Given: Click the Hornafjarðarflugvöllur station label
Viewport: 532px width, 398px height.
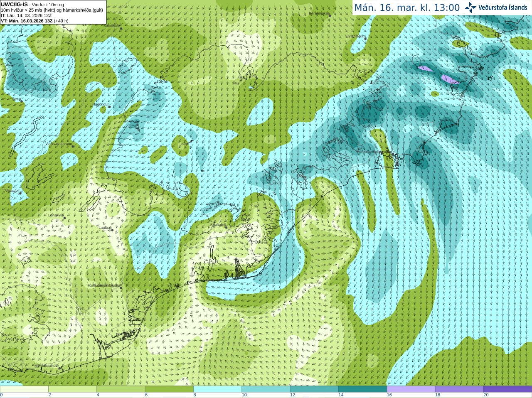Looking at the screenshot, I should (374, 152).
